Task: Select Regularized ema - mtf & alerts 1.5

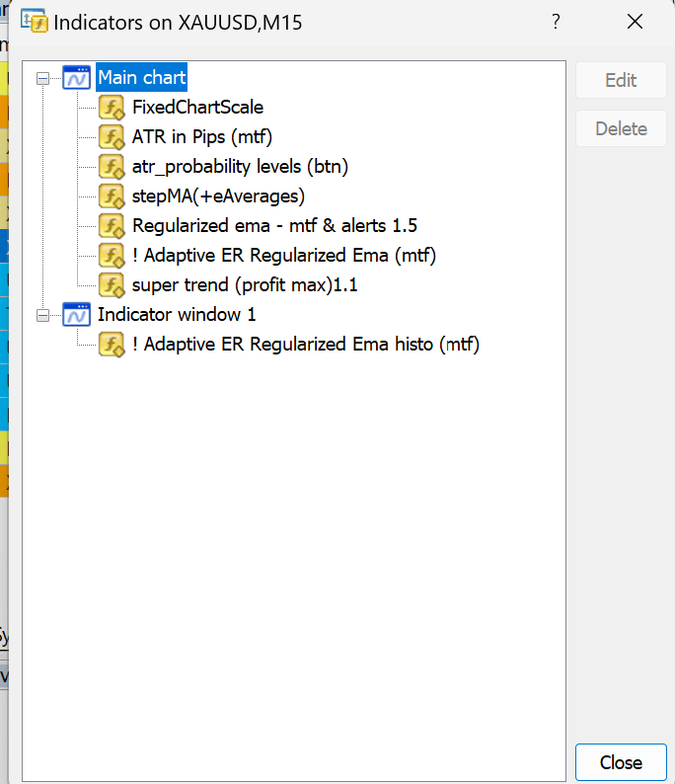Action: (274, 226)
